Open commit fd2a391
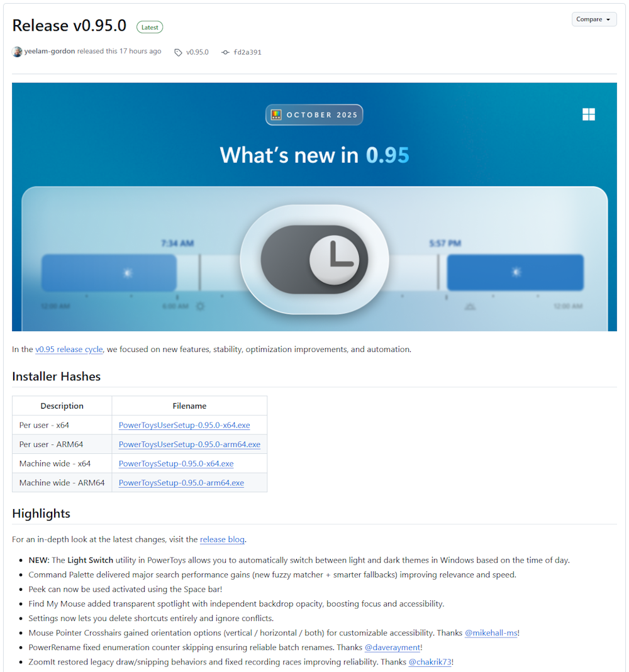 pos(247,52)
